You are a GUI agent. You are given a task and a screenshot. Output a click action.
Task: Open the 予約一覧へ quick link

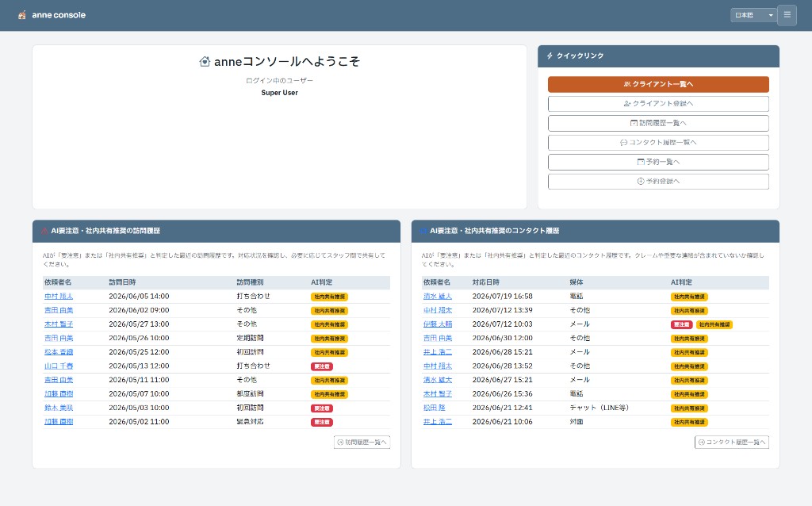tap(658, 162)
